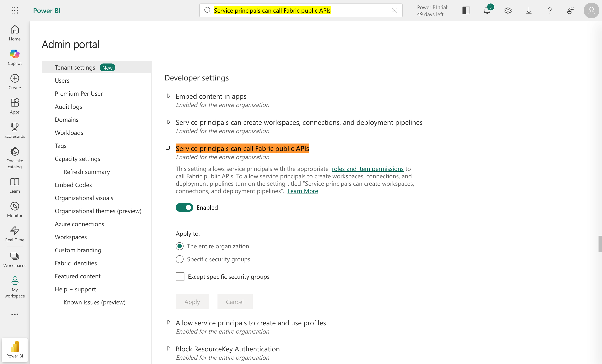Collapse Service principals can call Fabric APIs

pyautogui.click(x=168, y=148)
